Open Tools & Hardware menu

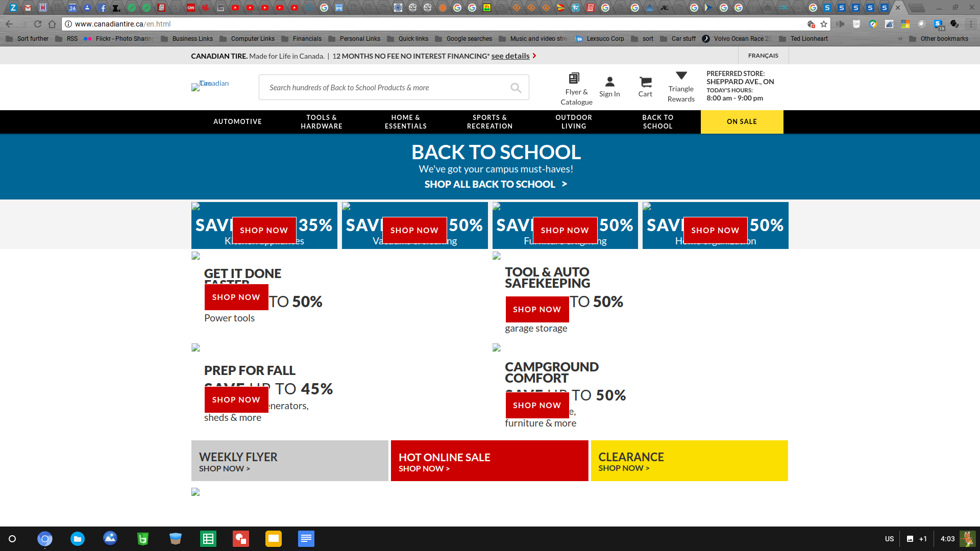point(322,122)
